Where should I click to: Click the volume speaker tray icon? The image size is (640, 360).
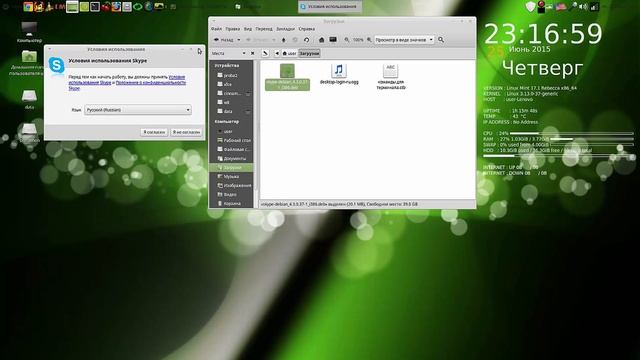pyautogui.click(x=583, y=7)
